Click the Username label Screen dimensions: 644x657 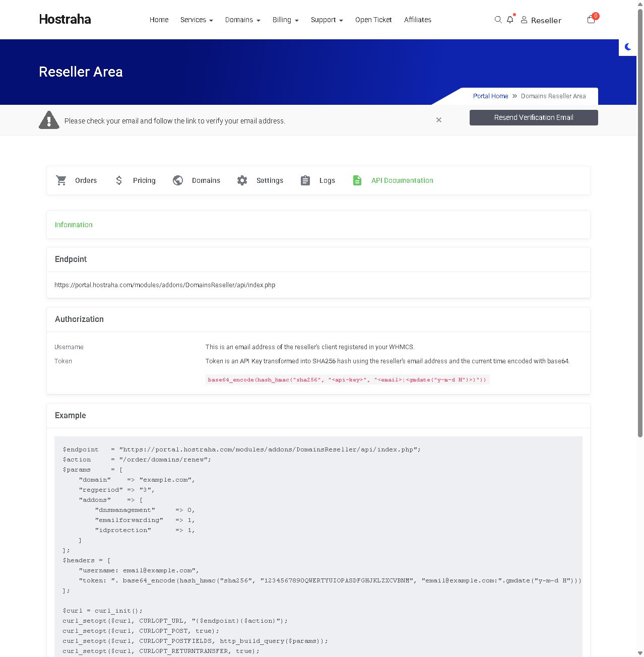point(69,347)
